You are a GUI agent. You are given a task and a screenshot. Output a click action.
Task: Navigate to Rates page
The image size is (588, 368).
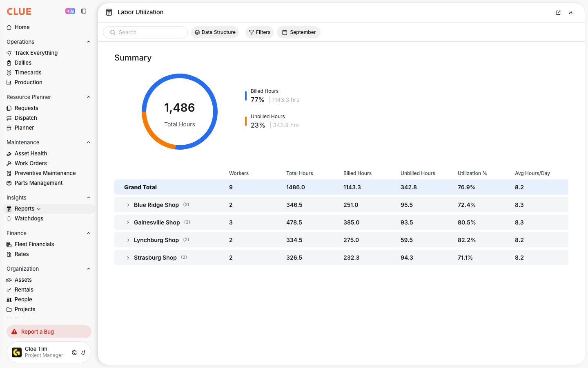click(22, 254)
